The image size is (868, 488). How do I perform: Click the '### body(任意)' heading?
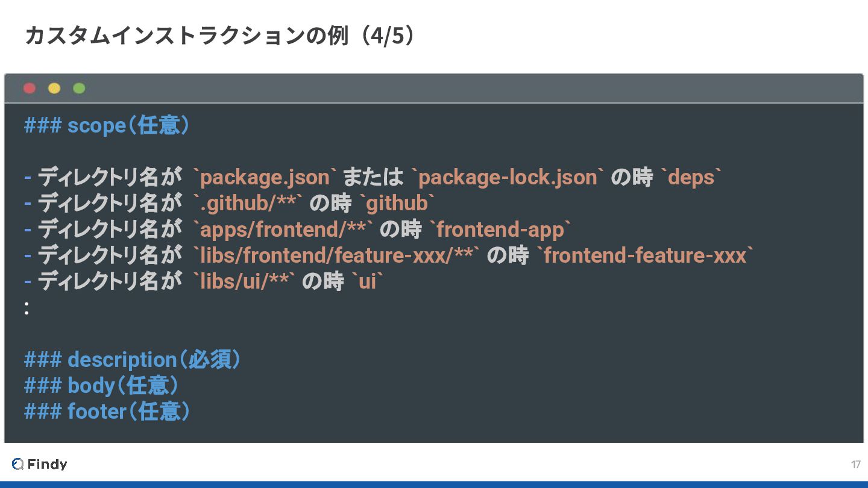[x=101, y=385]
